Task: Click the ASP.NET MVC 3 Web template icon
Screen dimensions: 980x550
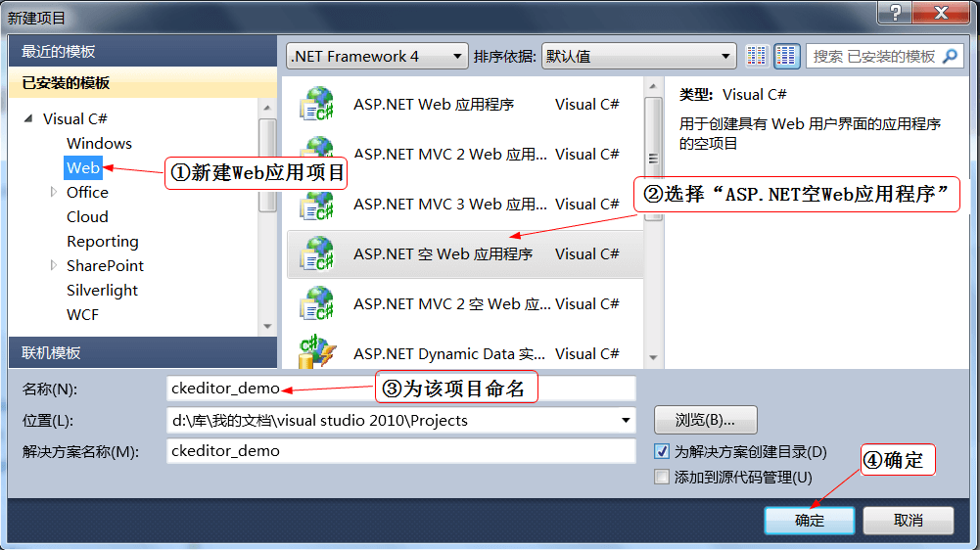Action: click(317, 205)
